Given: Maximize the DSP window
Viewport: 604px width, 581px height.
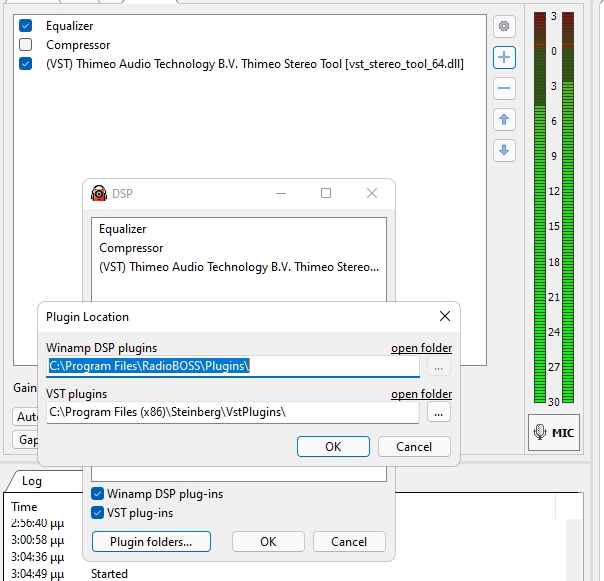Looking at the screenshot, I should [326, 193].
